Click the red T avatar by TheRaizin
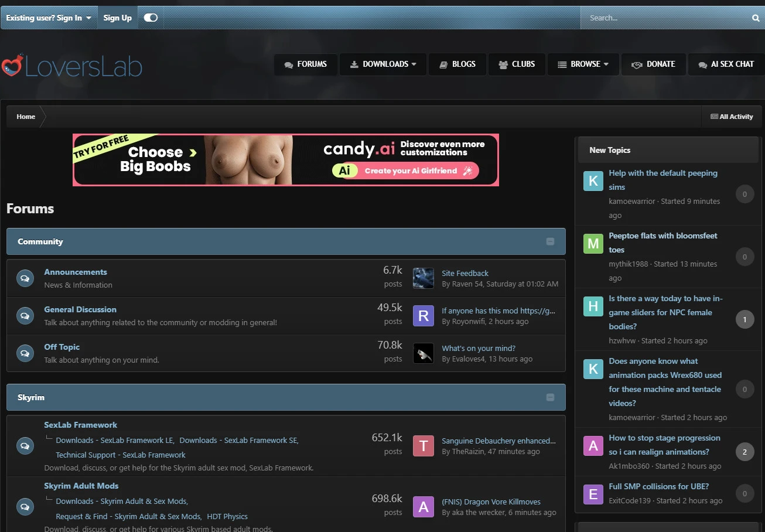The height and width of the screenshot is (532, 765). click(x=423, y=446)
